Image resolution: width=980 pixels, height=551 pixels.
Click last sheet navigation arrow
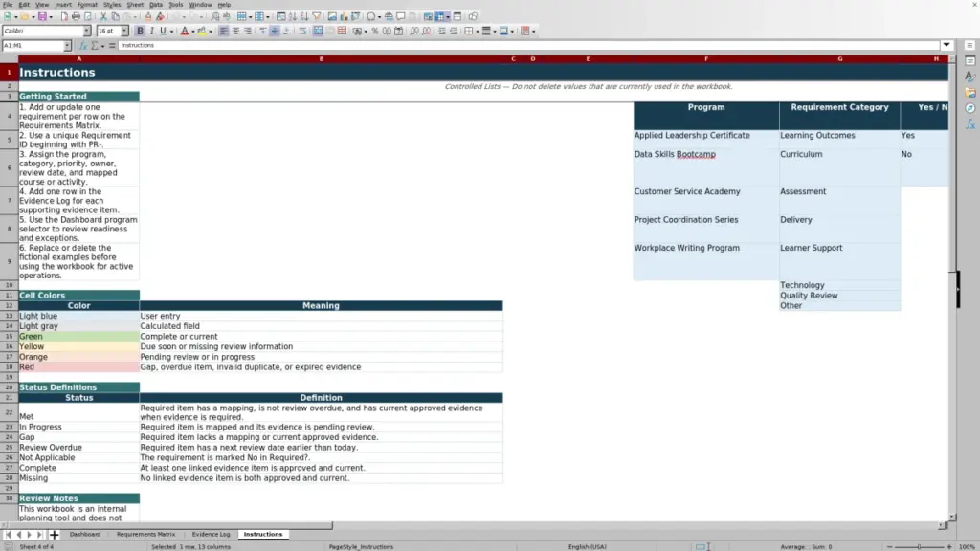pos(39,535)
